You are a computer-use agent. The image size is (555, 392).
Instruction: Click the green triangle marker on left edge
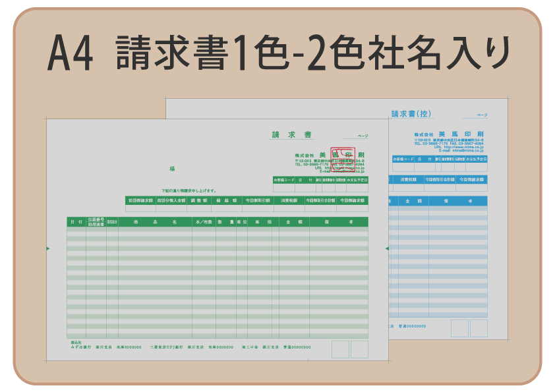47,248
